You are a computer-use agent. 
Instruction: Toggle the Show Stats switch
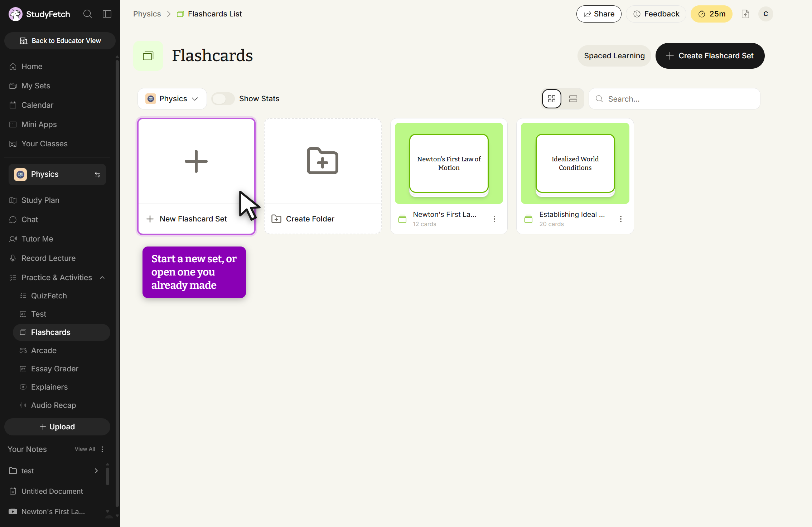223,99
